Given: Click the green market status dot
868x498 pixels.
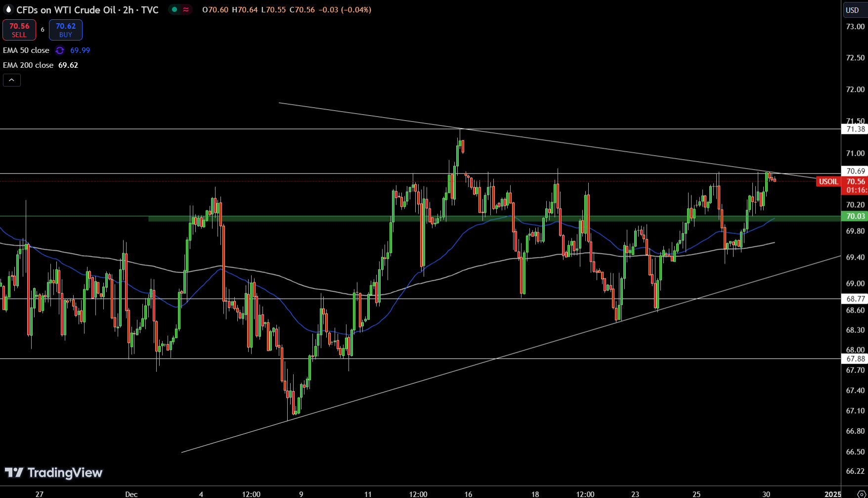Looking at the screenshot, I should pyautogui.click(x=174, y=9).
